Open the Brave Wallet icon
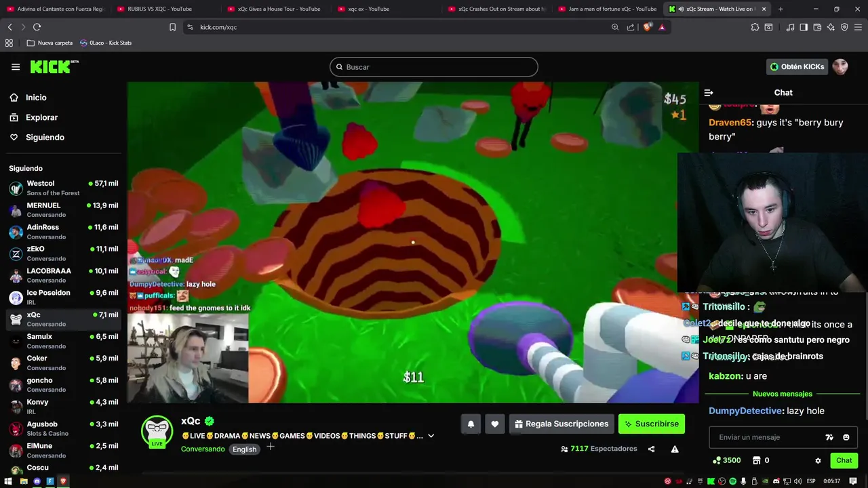The width and height of the screenshot is (868, 488). coord(817,27)
